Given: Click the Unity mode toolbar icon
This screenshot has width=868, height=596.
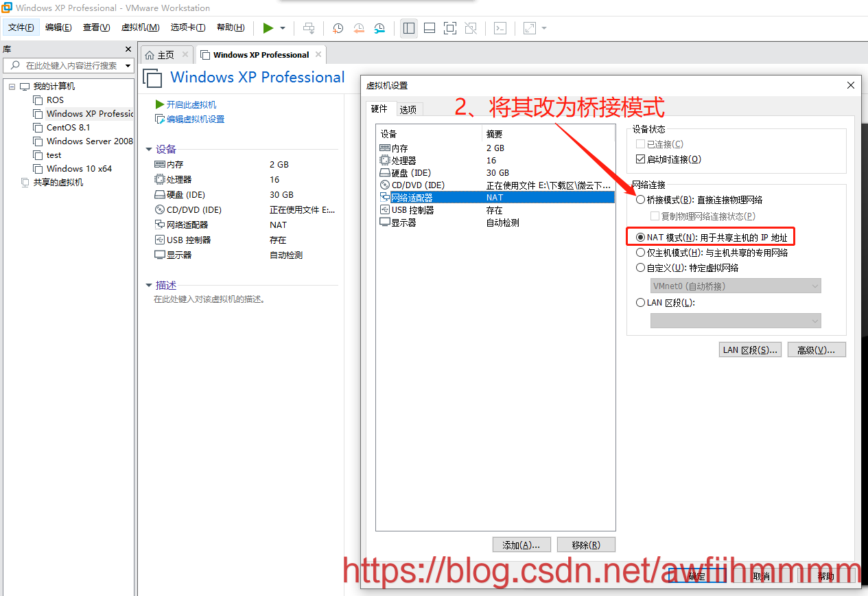Looking at the screenshot, I should [471, 28].
